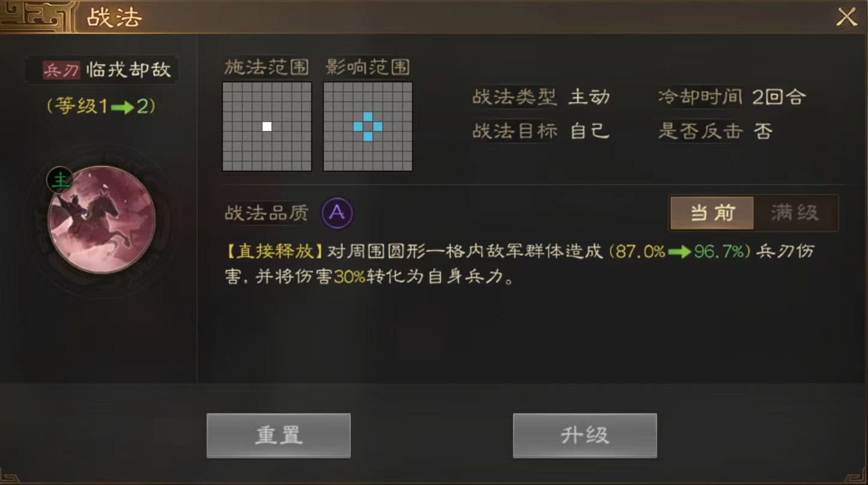
Task: Click the green 主 badge on portrait
Action: pos(59,180)
